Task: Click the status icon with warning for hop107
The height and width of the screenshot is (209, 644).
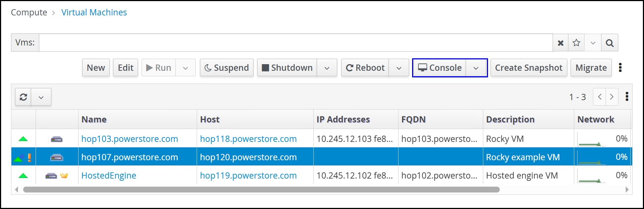Action: [22, 158]
